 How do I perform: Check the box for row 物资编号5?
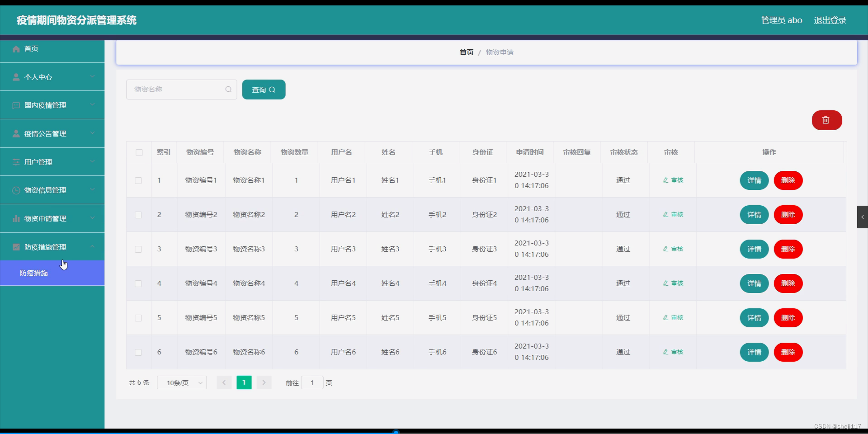point(138,318)
